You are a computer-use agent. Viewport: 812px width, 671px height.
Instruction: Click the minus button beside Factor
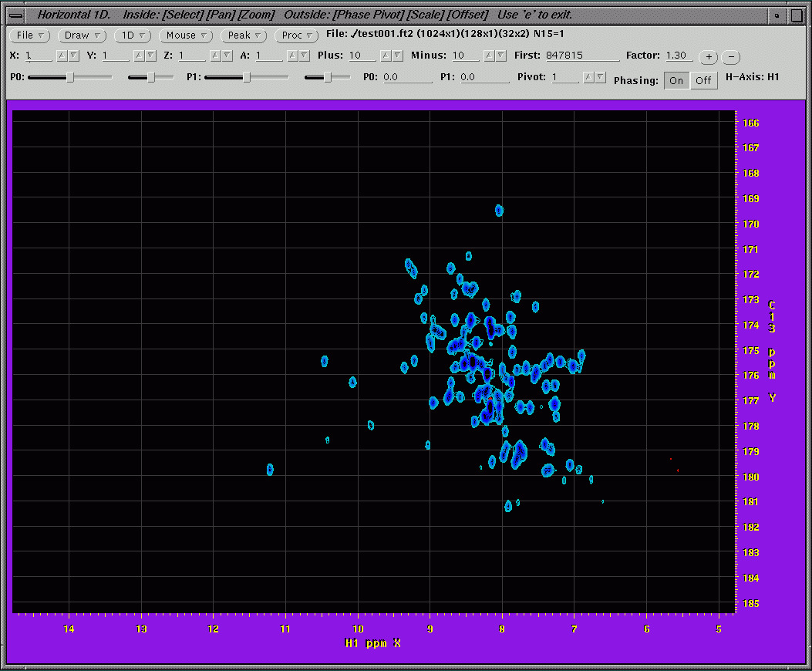732,57
